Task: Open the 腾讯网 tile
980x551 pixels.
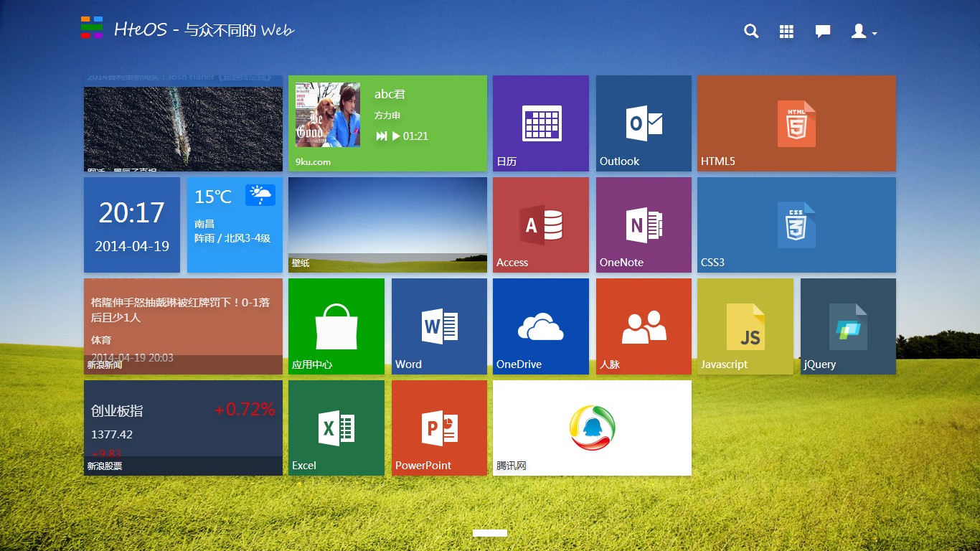Action: point(592,428)
